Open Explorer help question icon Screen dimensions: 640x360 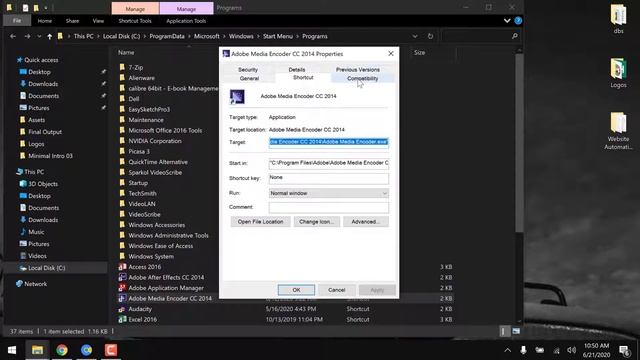[518, 20]
